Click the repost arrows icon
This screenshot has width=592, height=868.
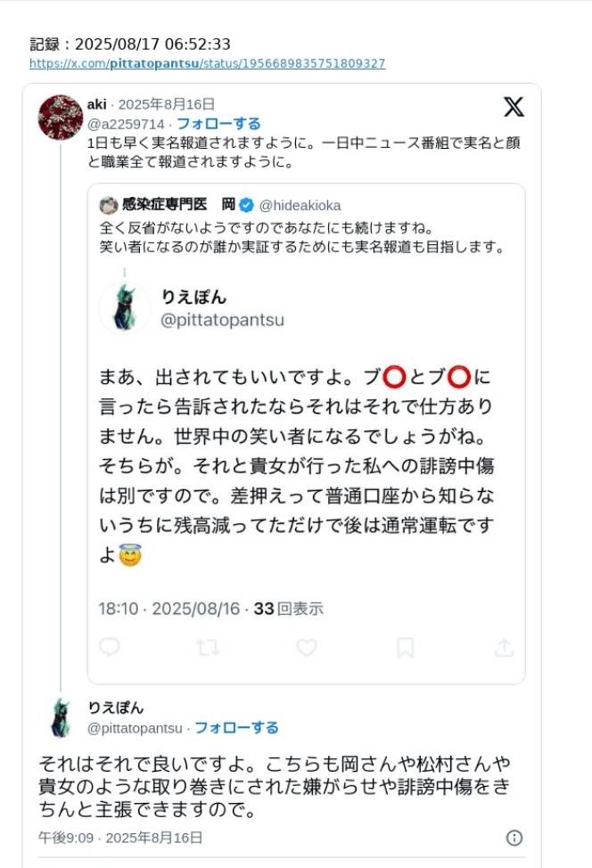(209, 647)
